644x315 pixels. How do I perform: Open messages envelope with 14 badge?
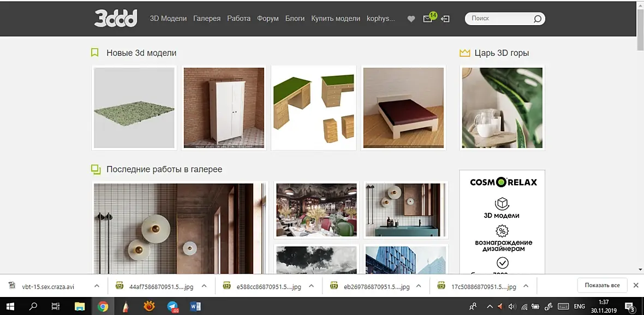click(429, 18)
